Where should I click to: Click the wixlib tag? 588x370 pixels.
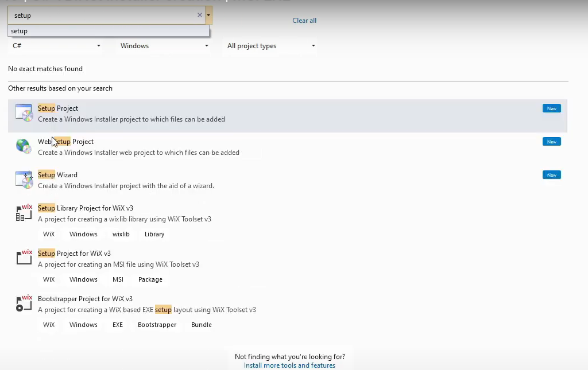[x=121, y=234]
